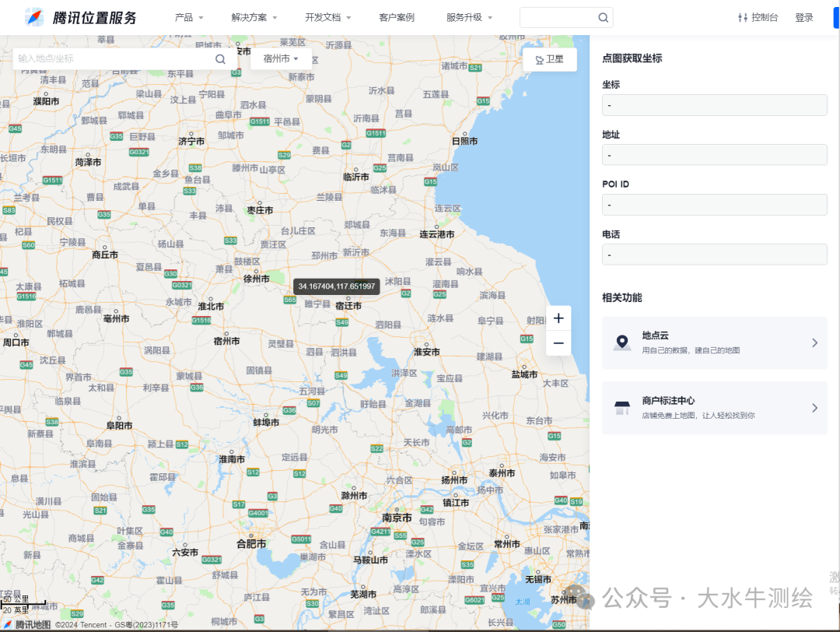Image resolution: width=840 pixels, height=632 pixels.
Task: Toggle satellite view with 卫星 button
Action: tap(550, 59)
